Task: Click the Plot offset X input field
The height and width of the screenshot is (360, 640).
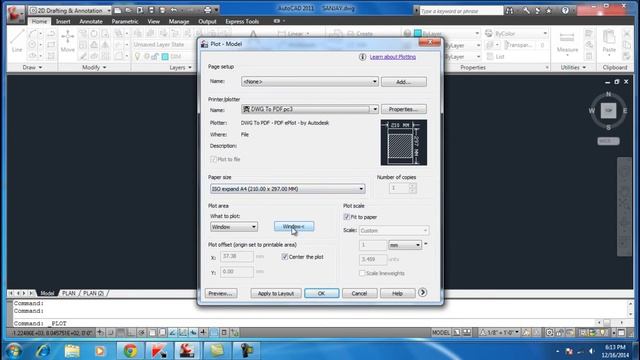Action: (237, 256)
